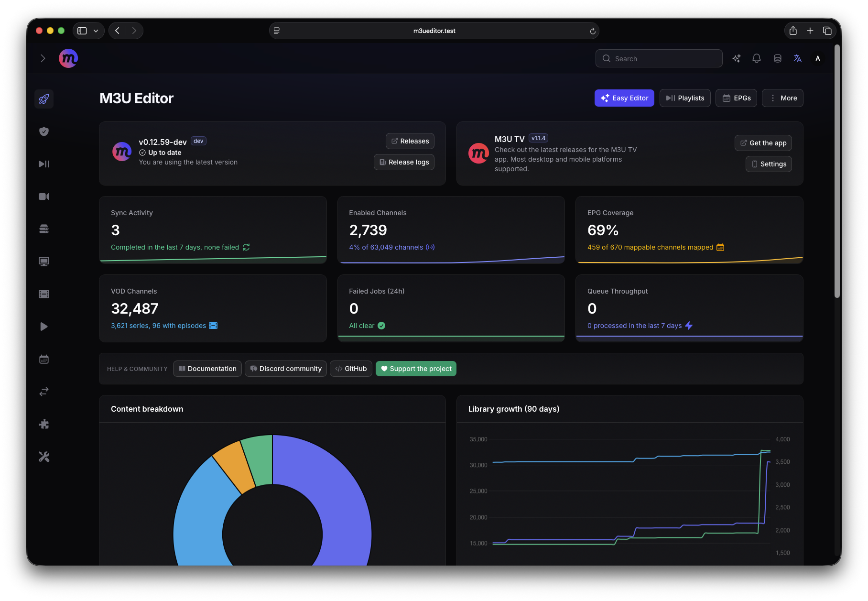
Task: Open M3U TV Settings button
Action: click(x=769, y=164)
